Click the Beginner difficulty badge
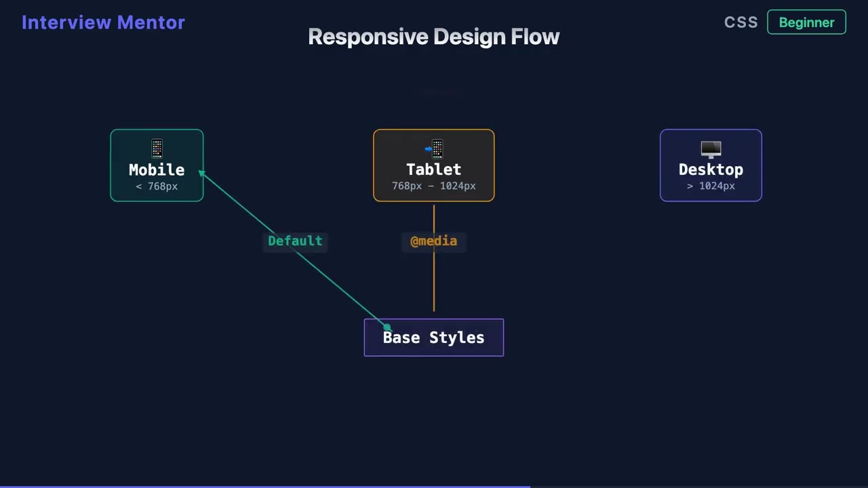Viewport: 868px width, 488px height. coord(806,22)
